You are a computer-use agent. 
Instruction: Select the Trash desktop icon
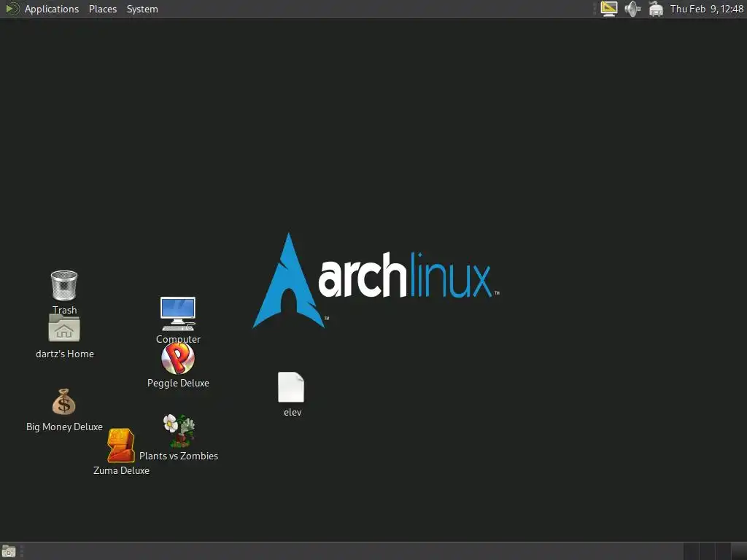(x=64, y=286)
